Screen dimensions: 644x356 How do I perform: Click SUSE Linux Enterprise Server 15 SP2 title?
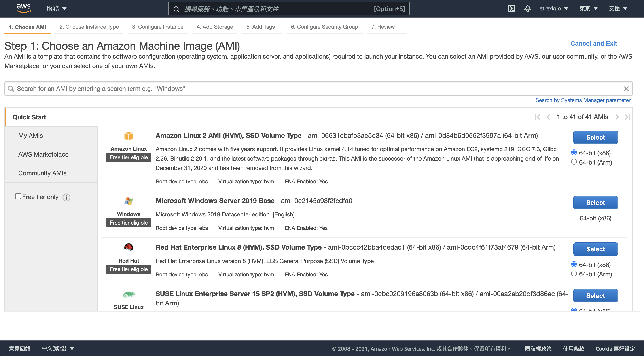(x=255, y=294)
